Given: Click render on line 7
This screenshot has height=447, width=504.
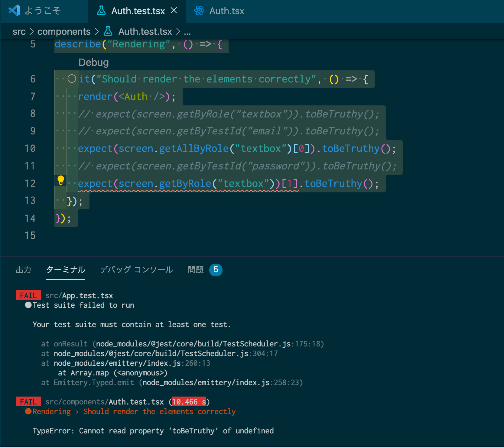Looking at the screenshot, I should 95,97.
